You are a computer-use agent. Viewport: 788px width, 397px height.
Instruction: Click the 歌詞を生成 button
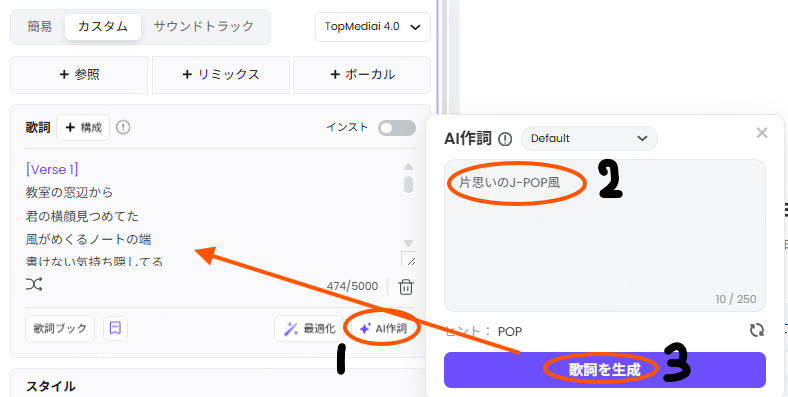(605, 370)
